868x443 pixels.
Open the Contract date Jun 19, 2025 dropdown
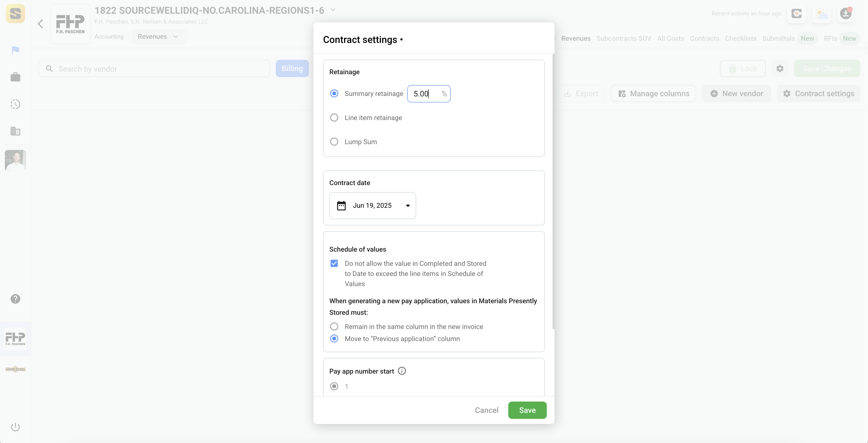[x=372, y=206]
